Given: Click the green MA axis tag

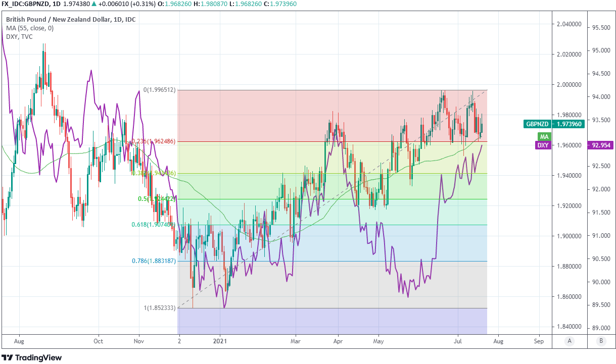Looking at the screenshot, I should pos(544,137).
